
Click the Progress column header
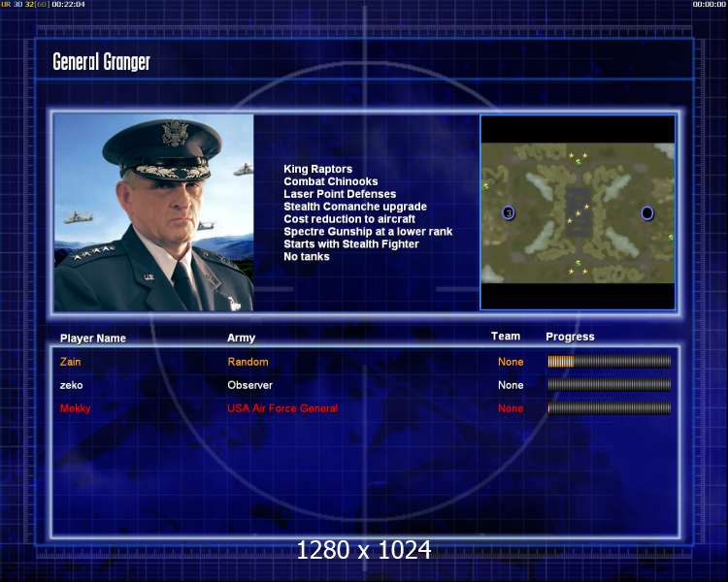[x=570, y=337]
